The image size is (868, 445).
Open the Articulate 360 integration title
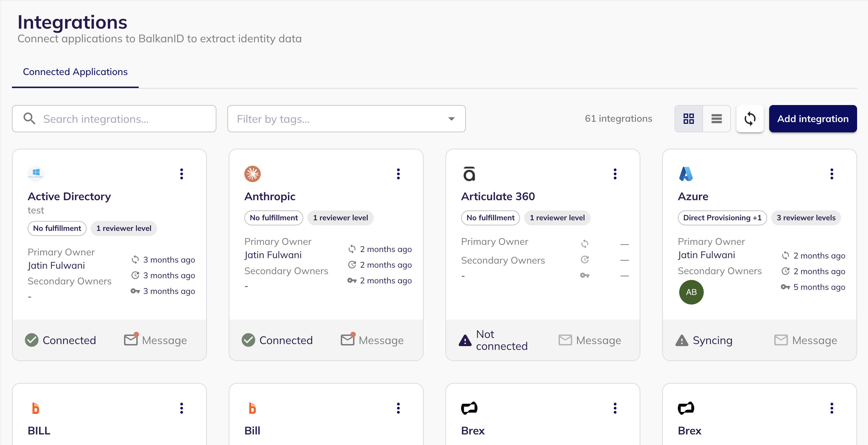click(498, 196)
